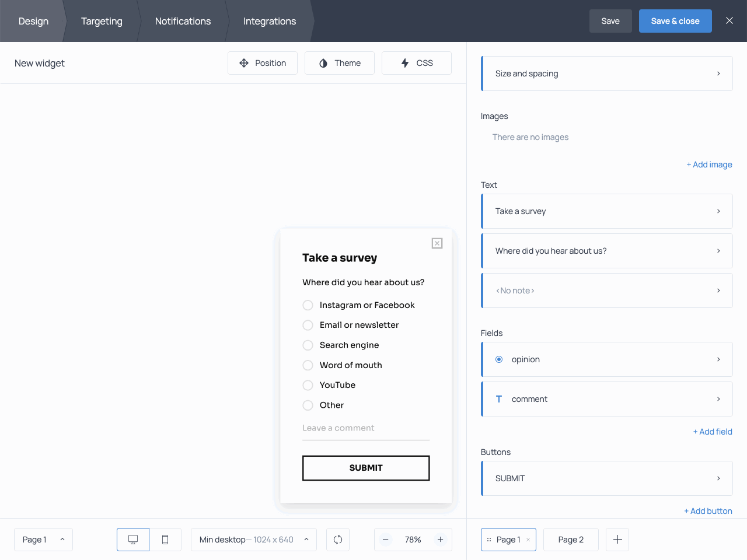Click the rotate orientation icon

tap(338, 540)
